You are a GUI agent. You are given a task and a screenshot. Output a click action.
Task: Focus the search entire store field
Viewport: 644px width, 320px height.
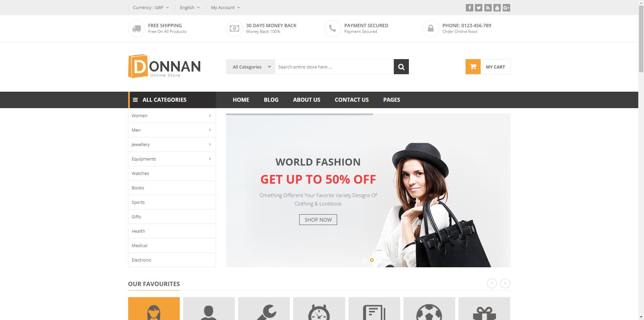tap(334, 67)
